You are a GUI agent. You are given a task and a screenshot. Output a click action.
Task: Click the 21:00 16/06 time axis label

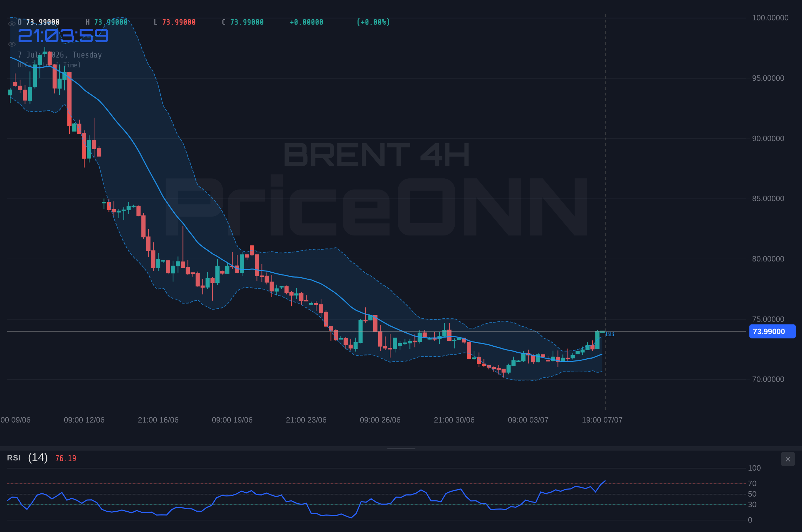tap(158, 420)
